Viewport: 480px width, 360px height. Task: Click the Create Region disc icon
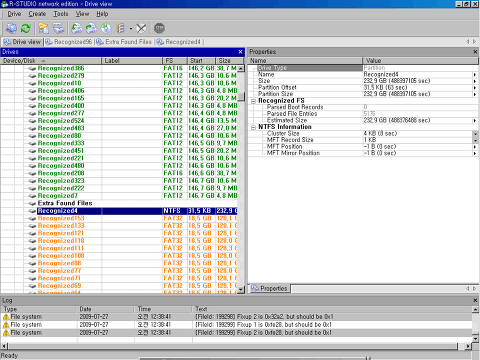pyautogui.click(x=106, y=28)
